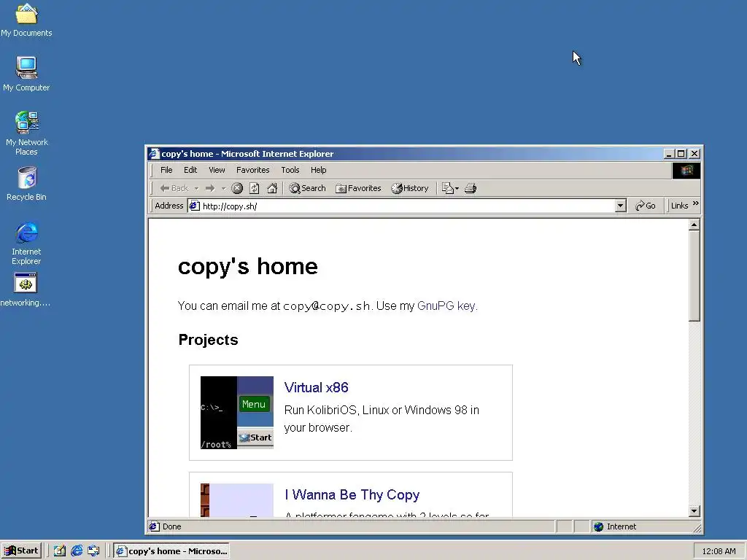Click the Address label in IE
Screen dimensions: 747x560
click(169, 206)
